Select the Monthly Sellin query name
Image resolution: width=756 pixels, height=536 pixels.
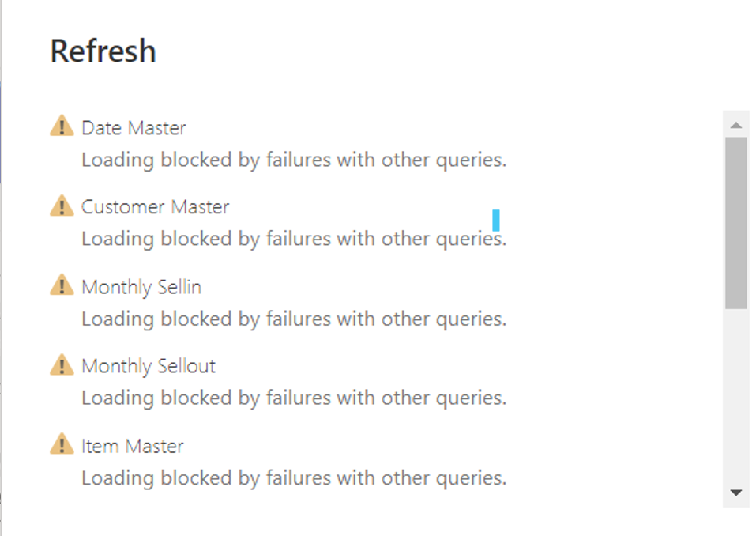(141, 286)
